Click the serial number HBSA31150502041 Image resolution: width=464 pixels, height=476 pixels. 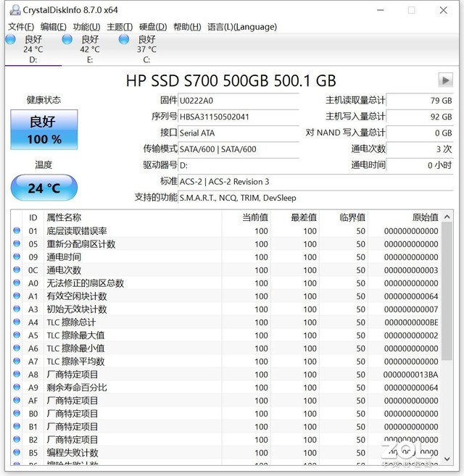pos(239,117)
